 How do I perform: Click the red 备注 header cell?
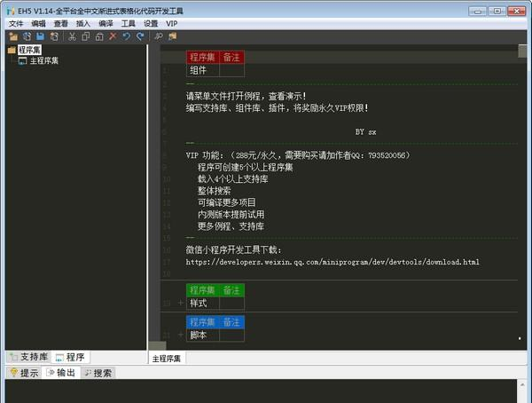point(231,57)
